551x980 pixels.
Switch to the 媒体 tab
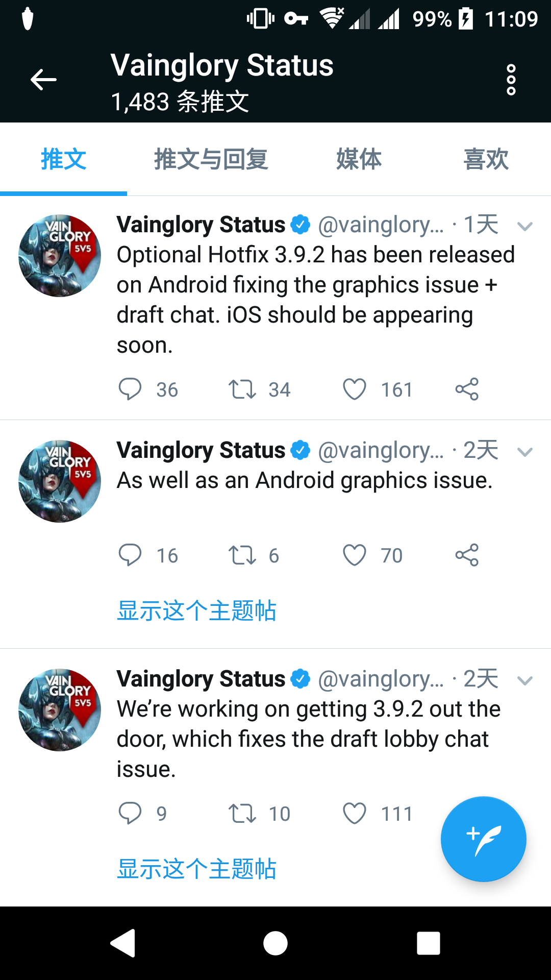point(359,159)
